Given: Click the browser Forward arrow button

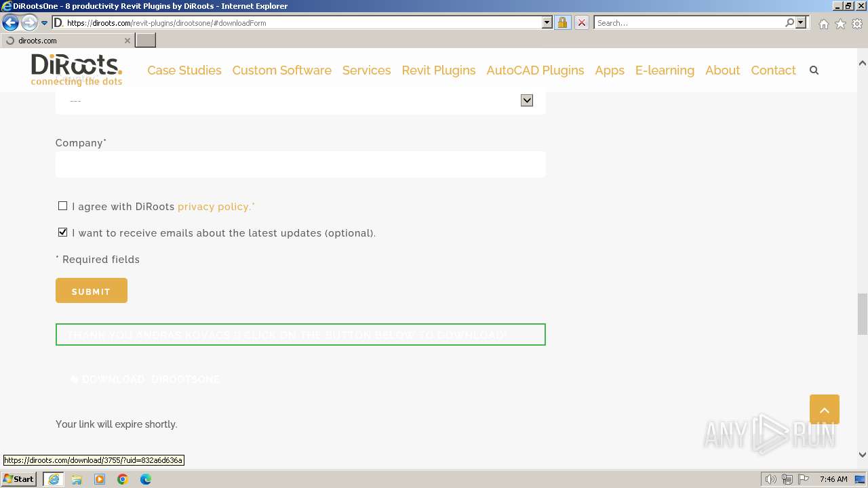Looking at the screenshot, I should pyautogui.click(x=29, y=22).
